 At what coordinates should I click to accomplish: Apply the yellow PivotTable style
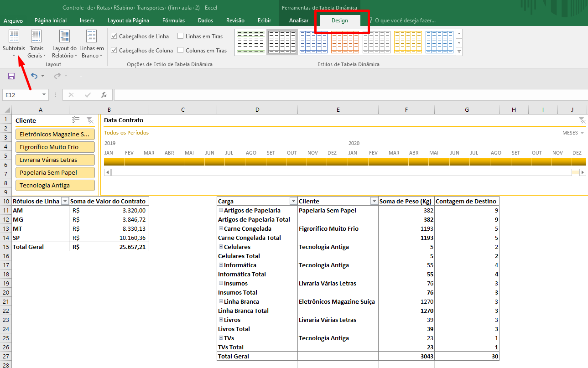408,42
